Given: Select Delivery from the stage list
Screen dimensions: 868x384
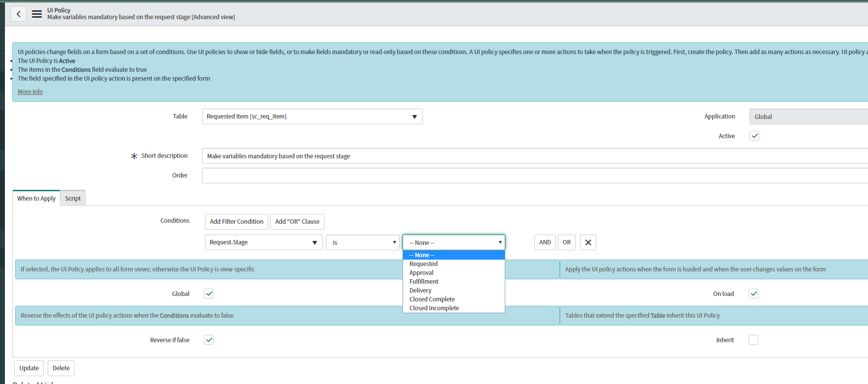Looking at the screenshot, I should pyautogui.click(x=454, y=291).
